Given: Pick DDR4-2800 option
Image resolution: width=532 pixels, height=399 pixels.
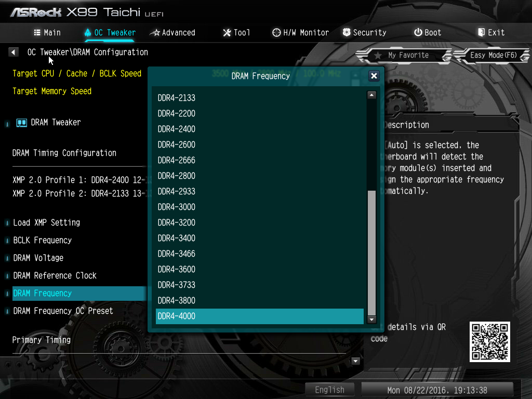Looking at the screenshot, I should pos(260,176).
